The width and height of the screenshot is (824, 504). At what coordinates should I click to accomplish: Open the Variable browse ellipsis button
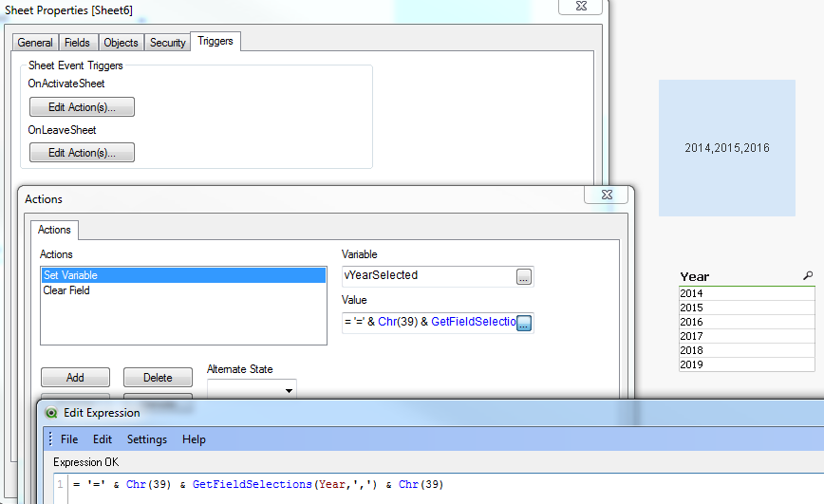pyautogui.click(x=523, y=276)
